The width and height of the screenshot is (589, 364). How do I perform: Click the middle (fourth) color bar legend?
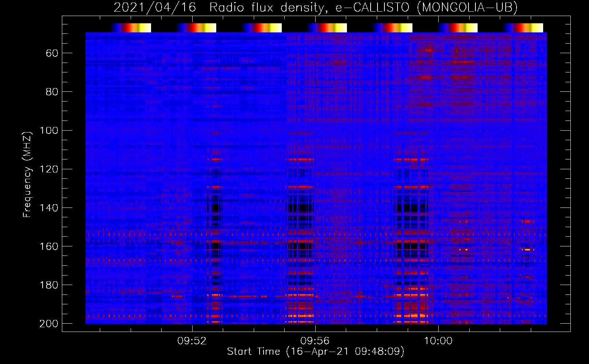pyautogui.click(x=327, y=28)
